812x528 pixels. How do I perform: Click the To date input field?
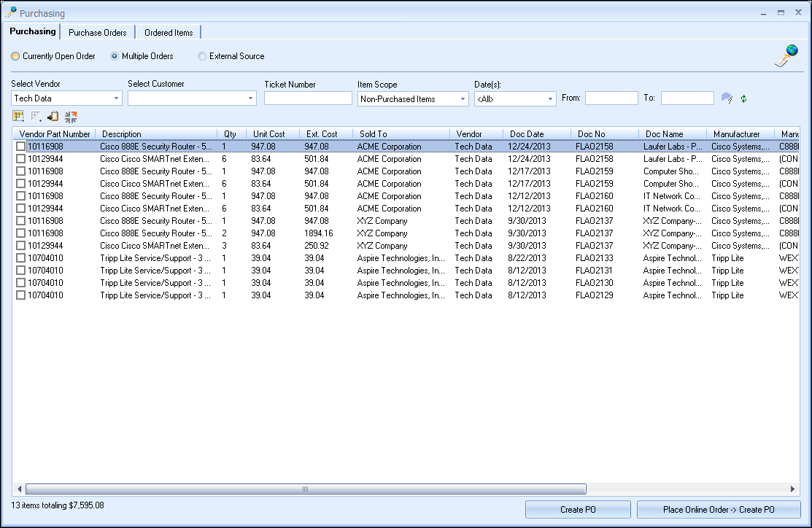pyautogui.click(x=687, y=98)
